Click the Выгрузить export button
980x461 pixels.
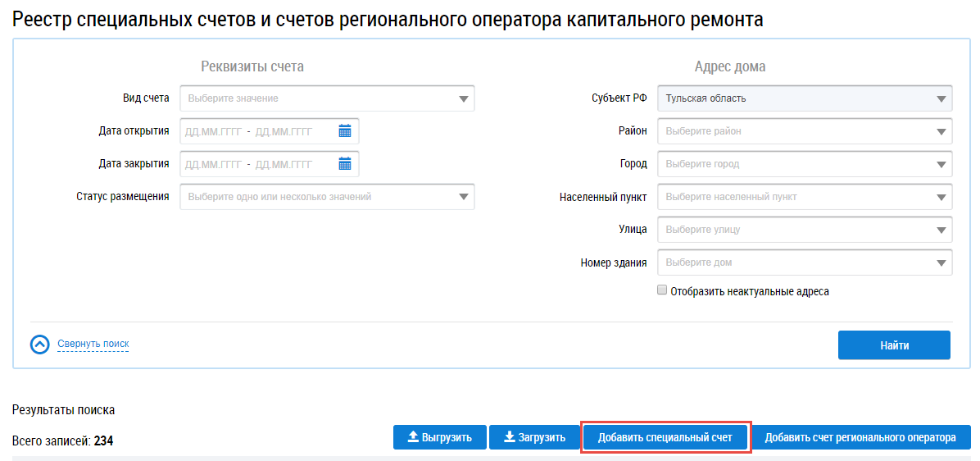point(439,437)
